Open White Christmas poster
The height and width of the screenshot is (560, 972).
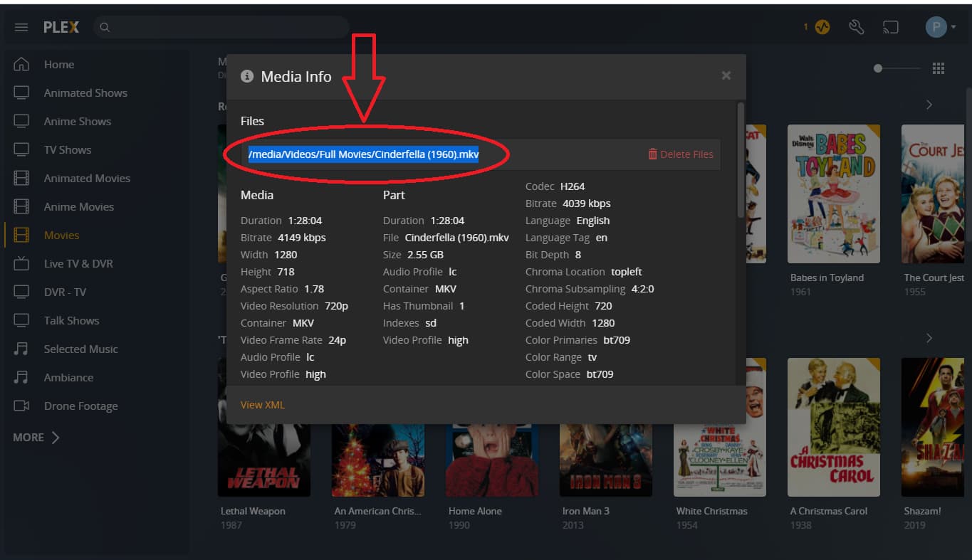click(x=720, y=460)
